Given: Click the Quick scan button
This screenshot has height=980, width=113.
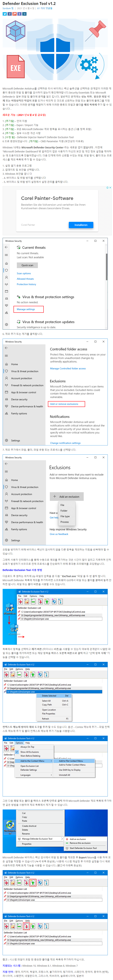Looking at the screenshot, I should [27, 265].
